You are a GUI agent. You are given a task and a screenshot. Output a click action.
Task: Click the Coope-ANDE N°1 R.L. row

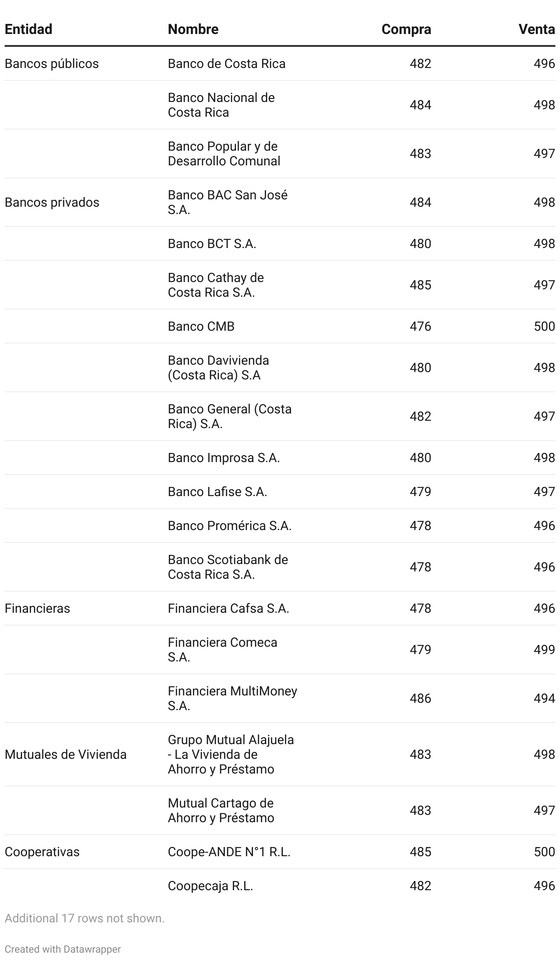tap(229, 852)
